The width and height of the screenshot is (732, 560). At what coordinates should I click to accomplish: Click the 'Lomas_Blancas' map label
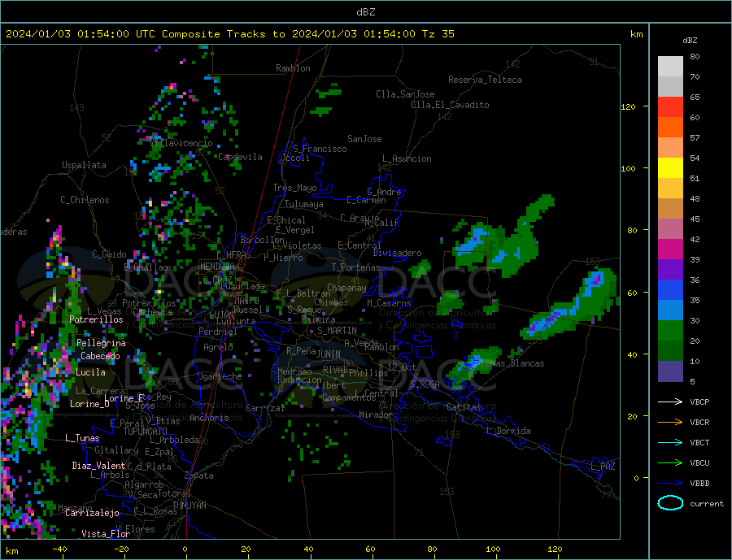point(512,363)
